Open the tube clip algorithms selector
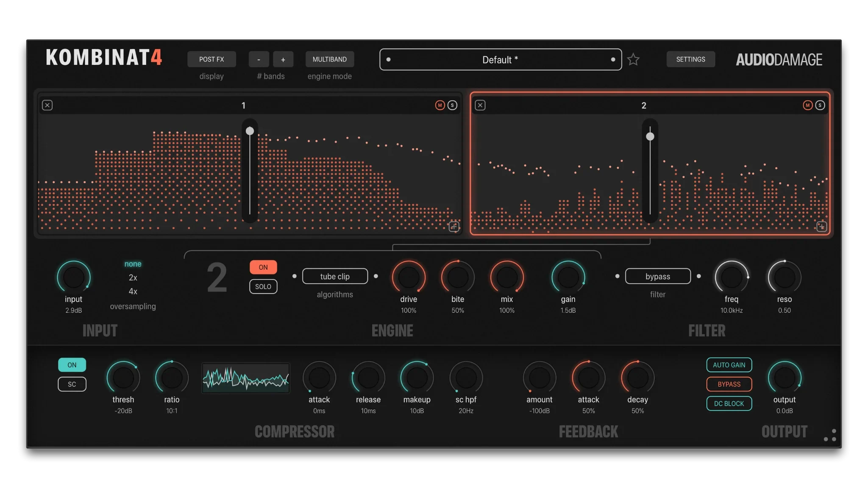 click(x=335, y=276)
